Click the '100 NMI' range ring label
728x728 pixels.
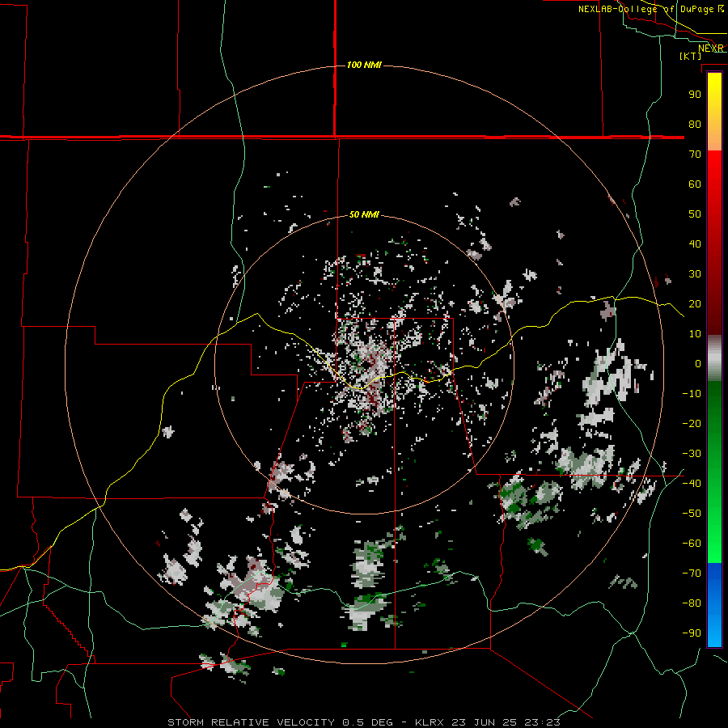coord(364,65)
